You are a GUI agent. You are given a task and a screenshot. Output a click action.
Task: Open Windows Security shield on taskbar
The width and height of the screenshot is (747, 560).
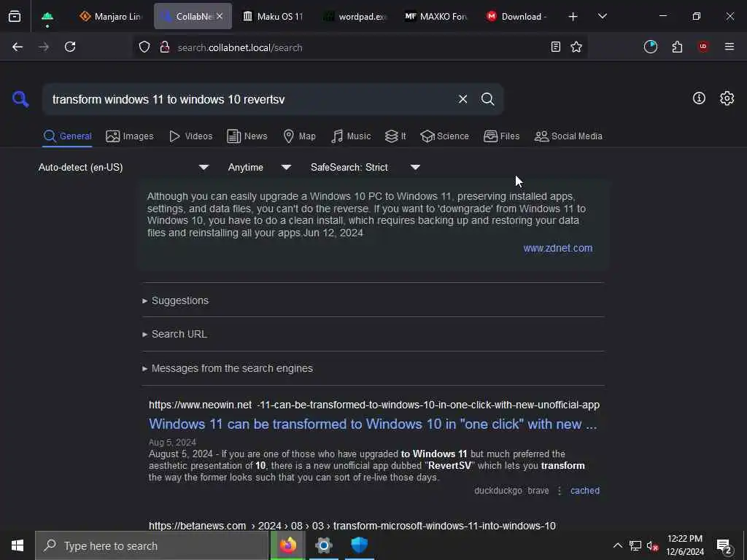(359, 545)
